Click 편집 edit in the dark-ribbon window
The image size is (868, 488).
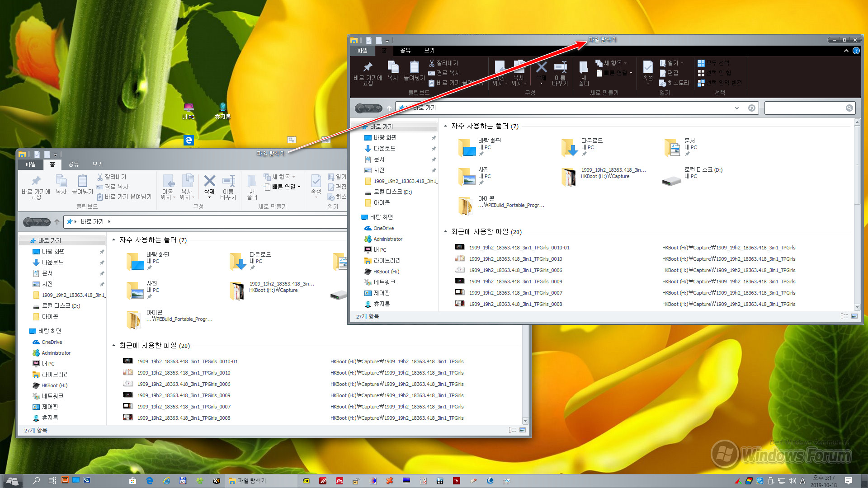(669, 73)
